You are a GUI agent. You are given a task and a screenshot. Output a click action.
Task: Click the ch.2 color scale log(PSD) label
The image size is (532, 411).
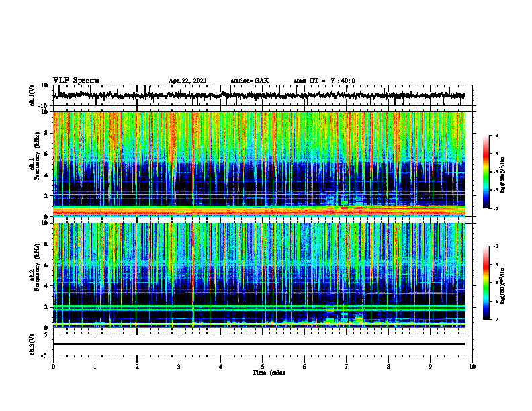(504, 285)
